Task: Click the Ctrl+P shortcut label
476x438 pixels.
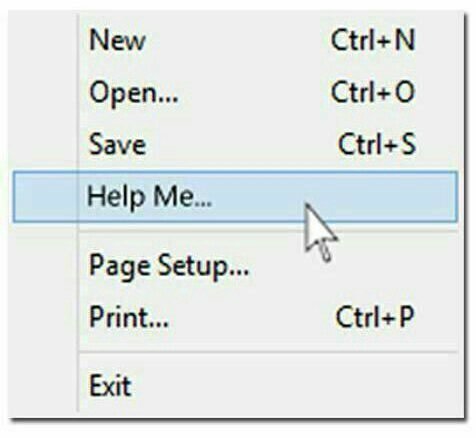Action: (x=375, y=317)
